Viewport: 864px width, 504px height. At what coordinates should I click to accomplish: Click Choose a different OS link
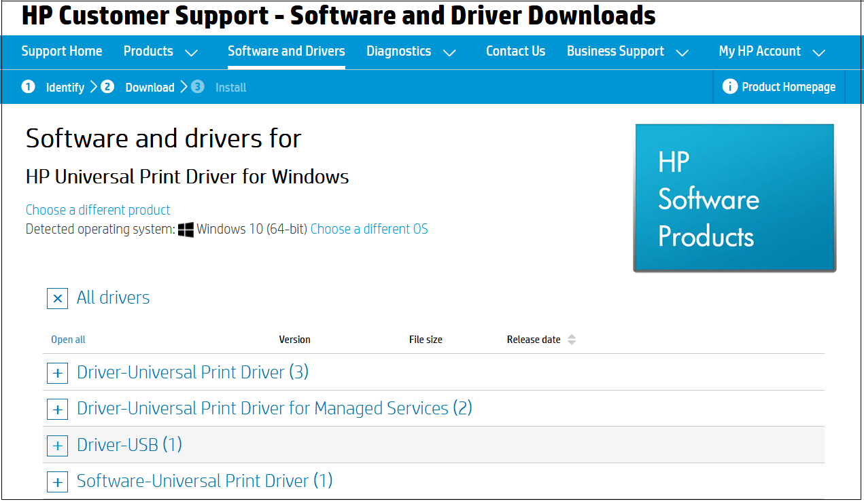tap(369, 229)
